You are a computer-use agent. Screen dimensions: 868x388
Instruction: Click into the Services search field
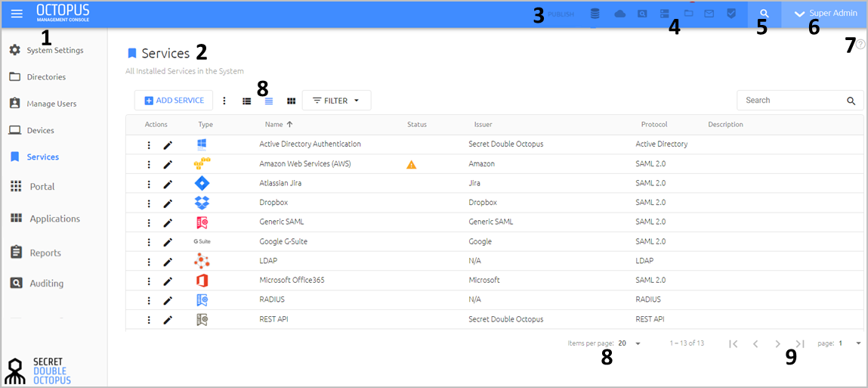(792, 101)
